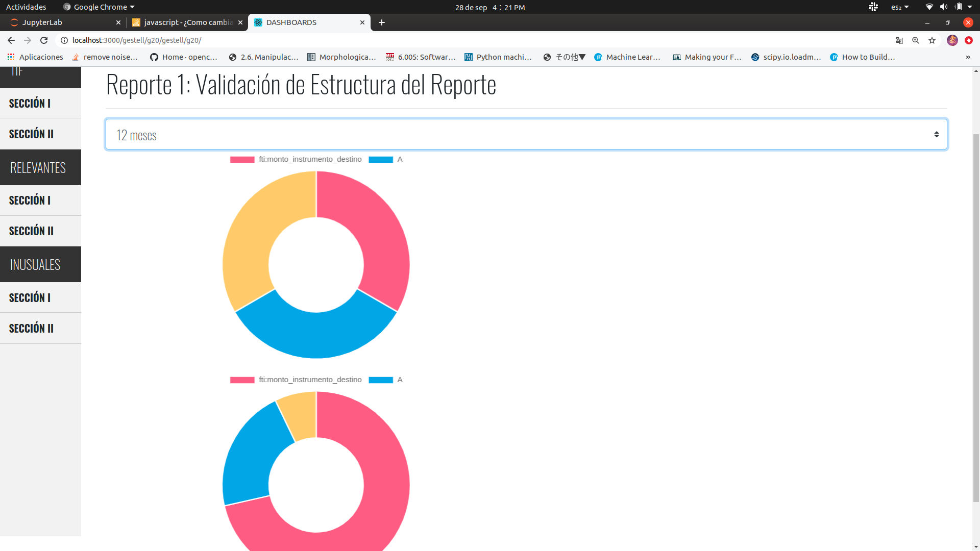Open the battery indicator

click(x=959, y=7)
